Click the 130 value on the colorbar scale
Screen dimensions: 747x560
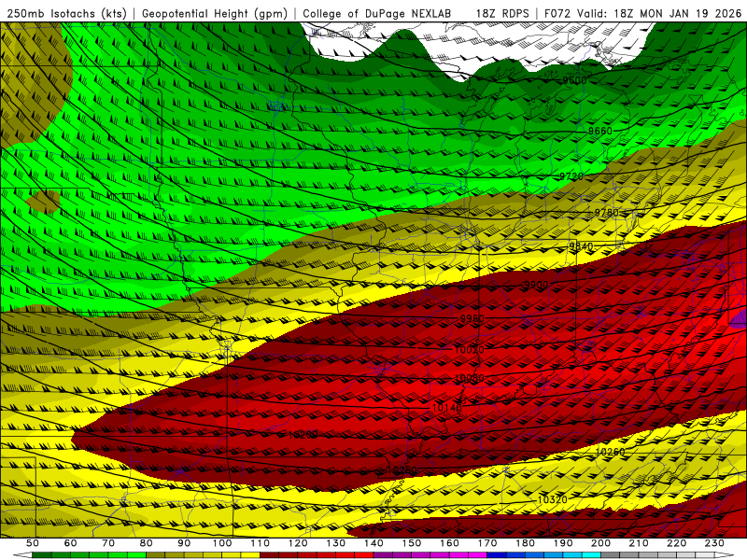(336, 543)
